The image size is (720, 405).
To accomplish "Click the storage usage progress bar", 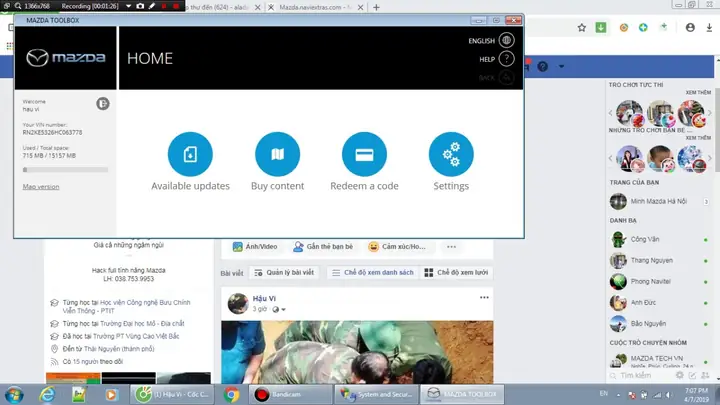I will click(x=65, y=170).
